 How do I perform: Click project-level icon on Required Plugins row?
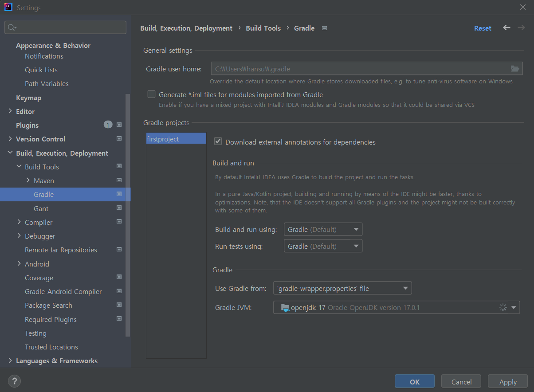pos(119,319)
